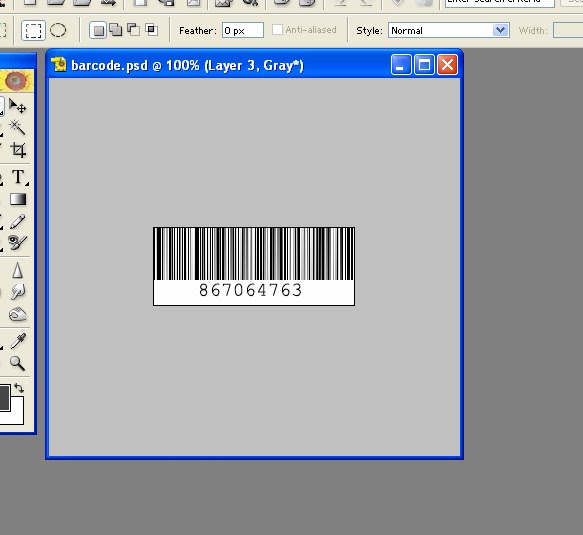Viewport: 583px width, 535px height.
Task: Choose Elliptical Marquee in options bar
Action: 58,30
